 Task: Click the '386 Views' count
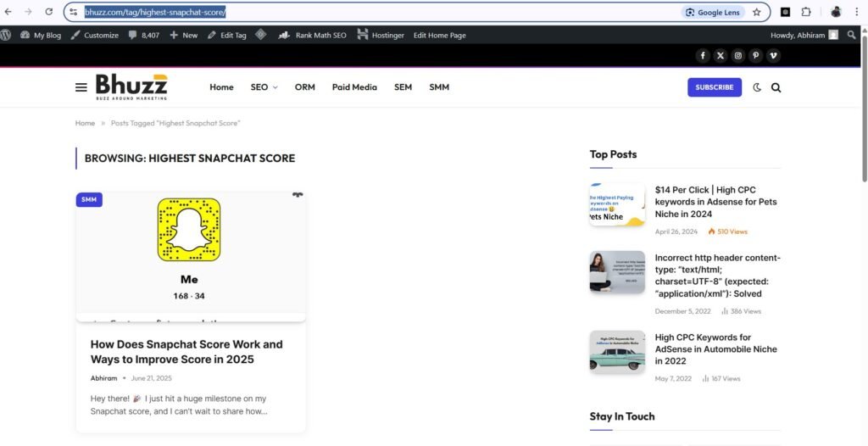[741, 311]
